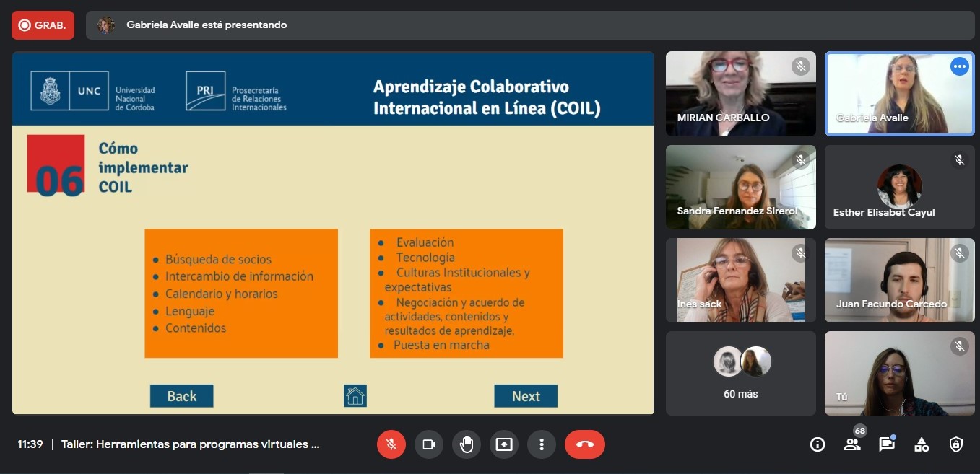Image resolution: width=980 pixels, height=474 pixels.
Task: Click bullet Negociación y acuerdo de actividades
Action: [x=454, y=317]
